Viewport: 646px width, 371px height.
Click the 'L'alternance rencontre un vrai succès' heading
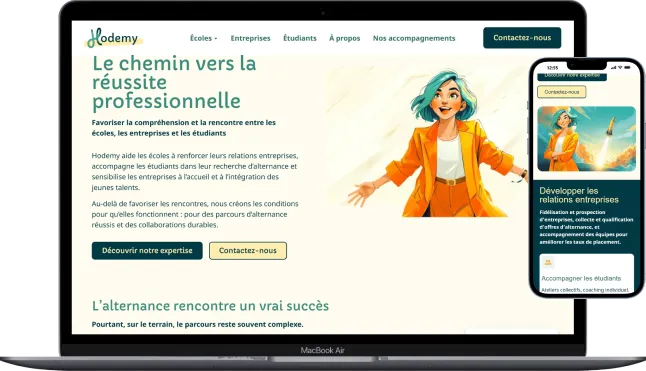click(210, 306)
